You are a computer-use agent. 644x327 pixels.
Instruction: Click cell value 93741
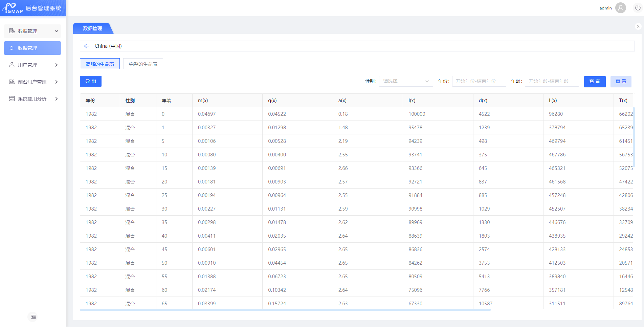tap(416, 155)
